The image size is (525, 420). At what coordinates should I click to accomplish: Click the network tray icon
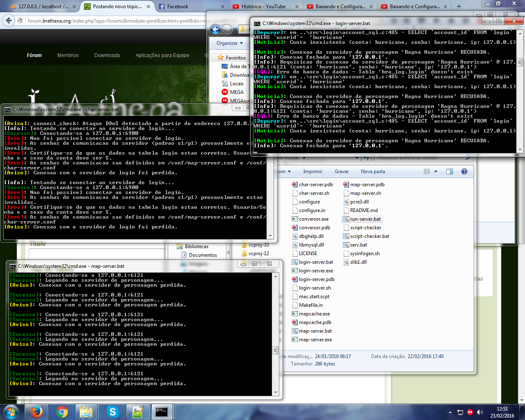[460, 412]
